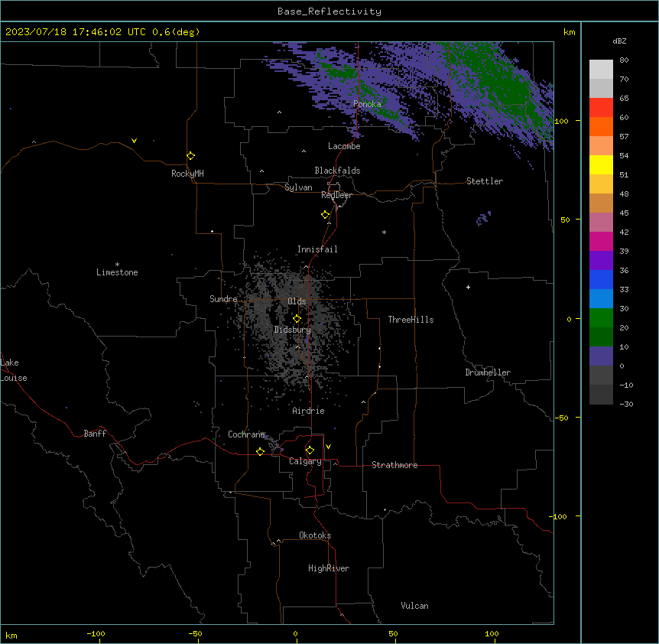Select the Olds map label

click(297, 301)
